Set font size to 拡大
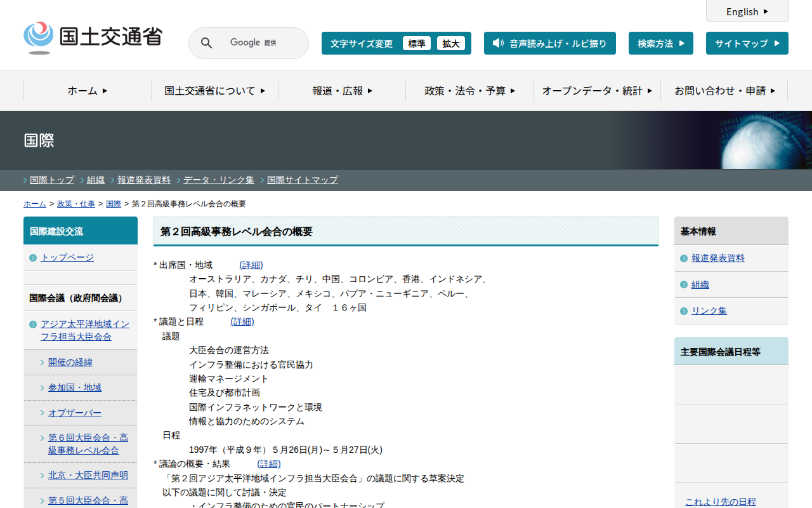The image size is (812, 508). tap(451, 43)
